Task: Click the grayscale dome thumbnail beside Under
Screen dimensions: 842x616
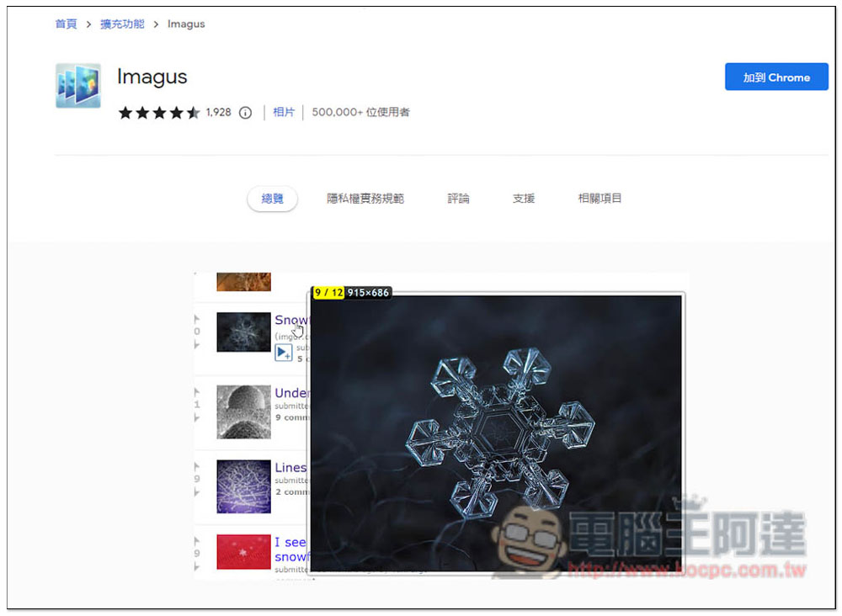Action: coord(243,412)
